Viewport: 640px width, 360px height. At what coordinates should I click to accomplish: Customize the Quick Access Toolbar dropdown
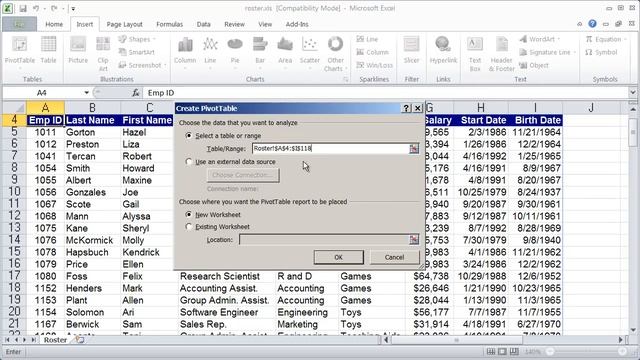[x=73, y=9]
